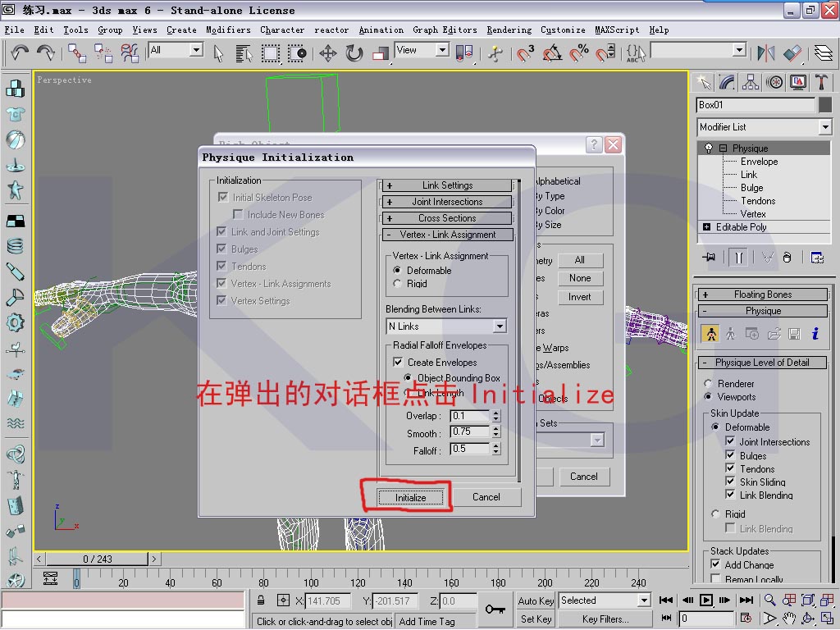
Task: Cancel the Physique Initialization dialog
Action: [x=486, y=497]
